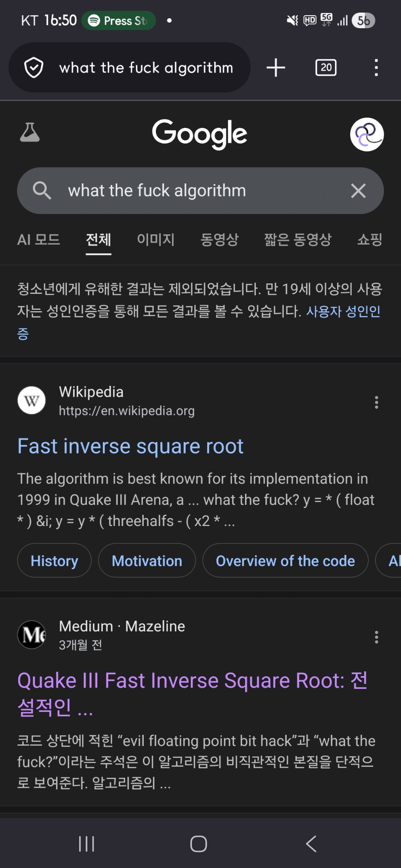Open a new tab with plus icon

click(276, 68)
